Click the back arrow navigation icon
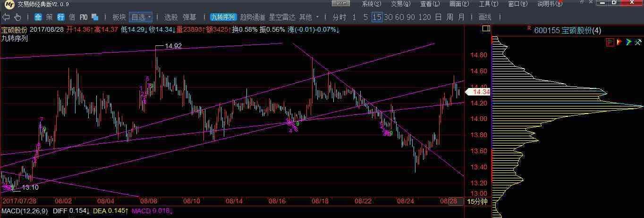 click(x=6, y=17)
